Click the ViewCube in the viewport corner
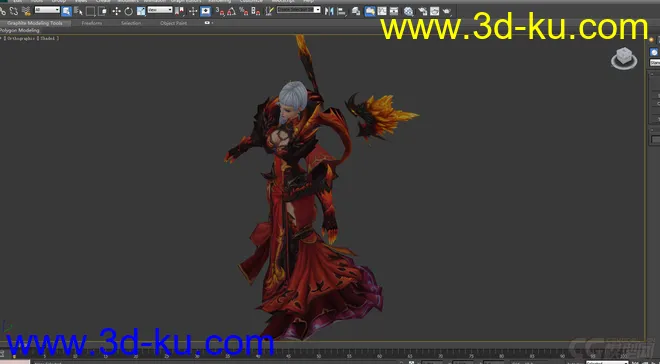 [624, 58]
